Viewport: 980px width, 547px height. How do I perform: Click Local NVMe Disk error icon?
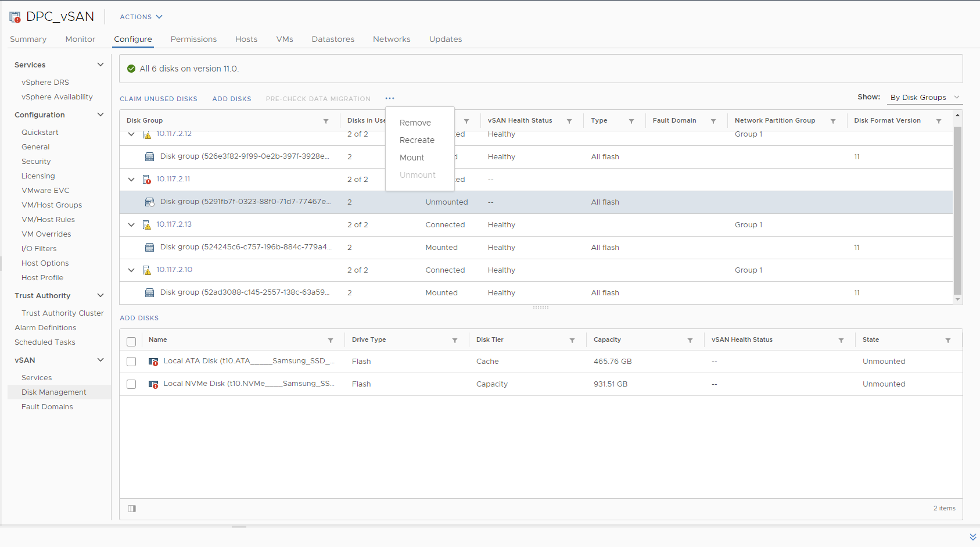point(153,384)
